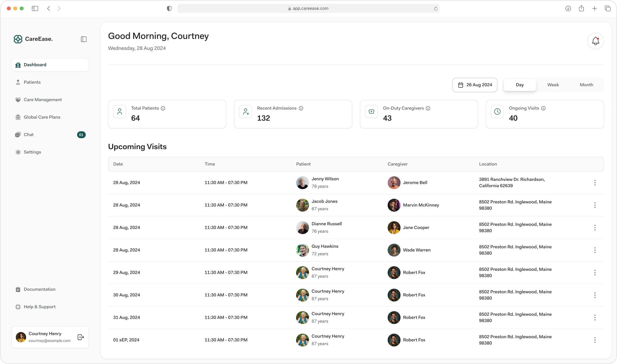Open Care Management section
The height and width of the screenshot is (364, 617).
point(50,100)
